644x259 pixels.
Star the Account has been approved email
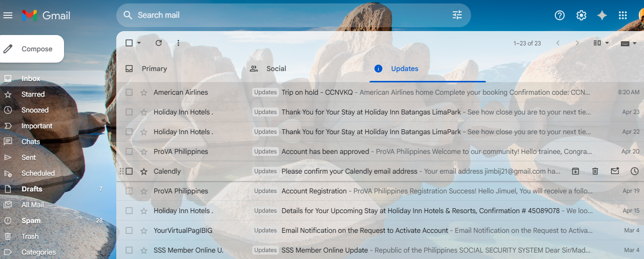point(144,151)
